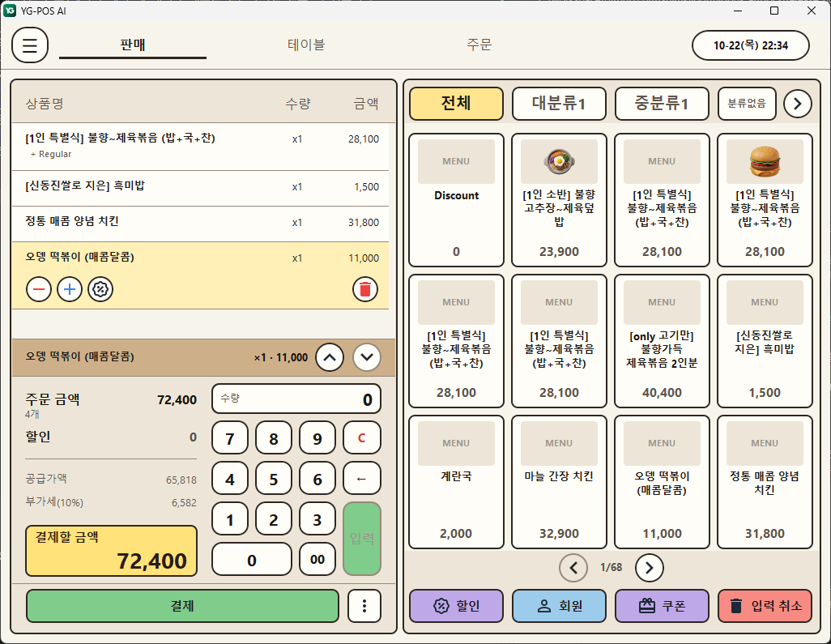Tap keypad number 2
This screenshot has width=831, height=644.
[x=274, y=519]
